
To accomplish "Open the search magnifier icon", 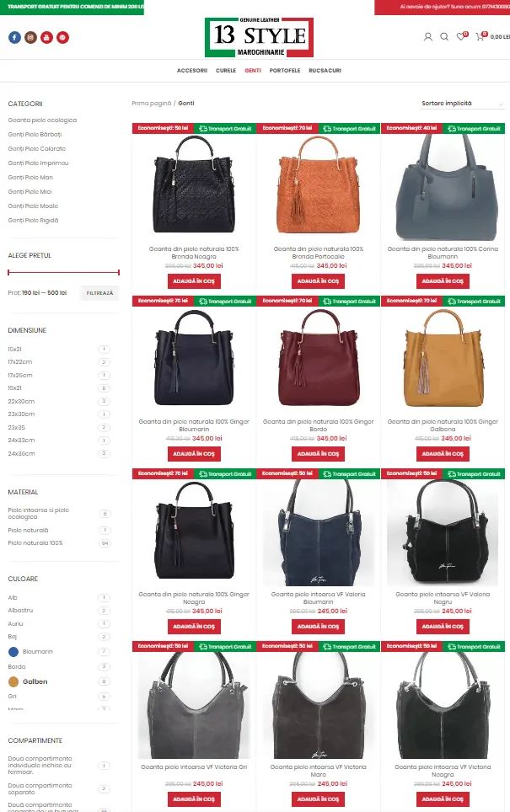I will pyautogui.click(x=444, y=37).
